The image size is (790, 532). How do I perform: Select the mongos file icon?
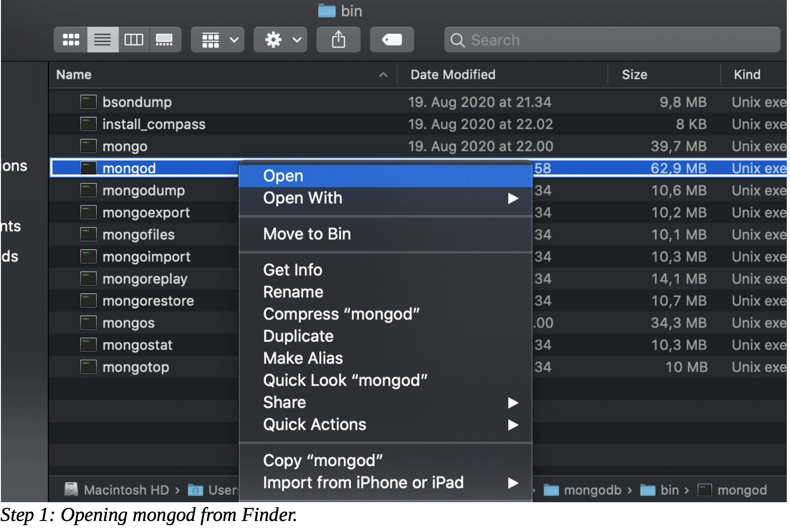tap(89, 322)
